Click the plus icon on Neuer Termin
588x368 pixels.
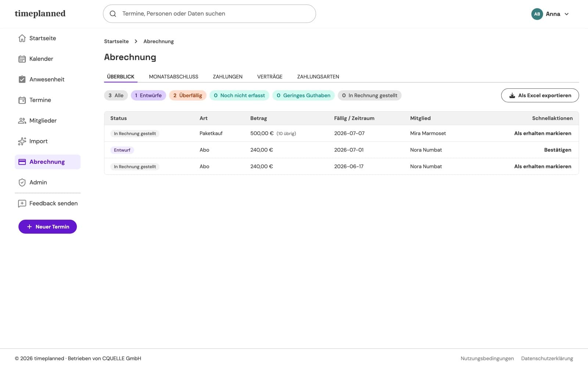coord(29,227)
